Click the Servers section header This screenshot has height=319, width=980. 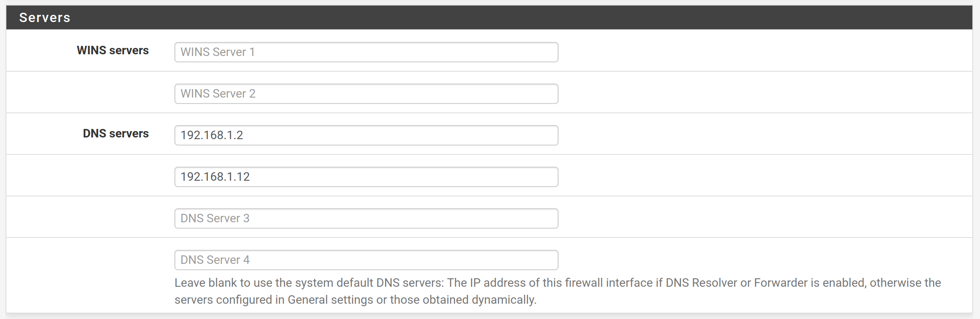coord(44,17)
